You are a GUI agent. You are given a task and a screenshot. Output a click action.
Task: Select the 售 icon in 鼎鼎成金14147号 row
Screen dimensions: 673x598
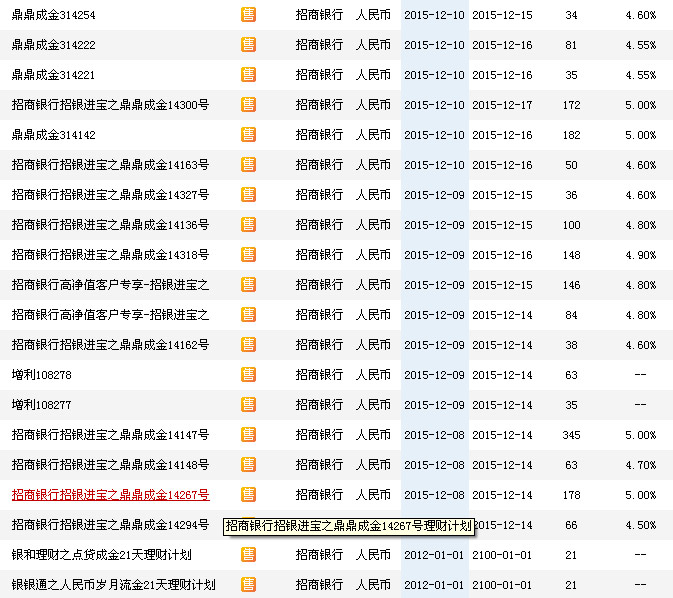coord(248,435)
